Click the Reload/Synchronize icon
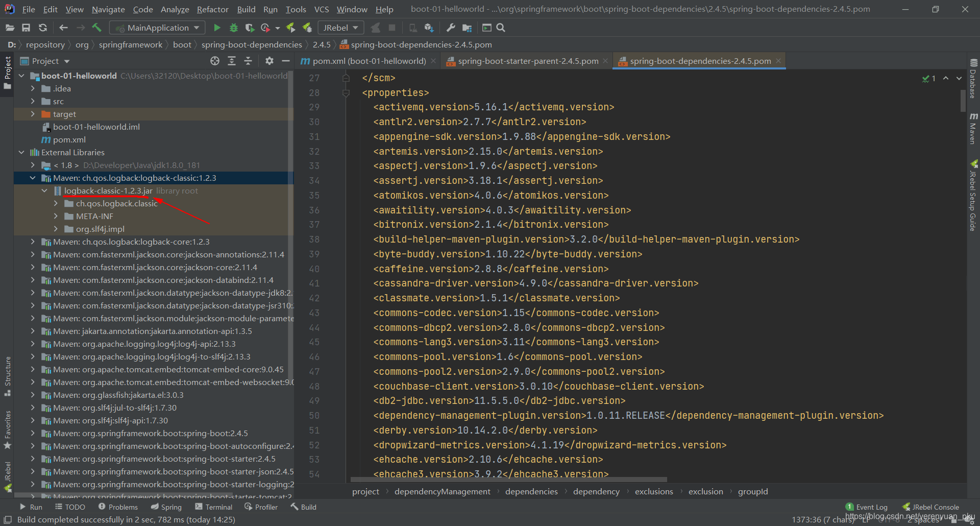This screenshot has height=526, width=980. (x=43, y=28)
